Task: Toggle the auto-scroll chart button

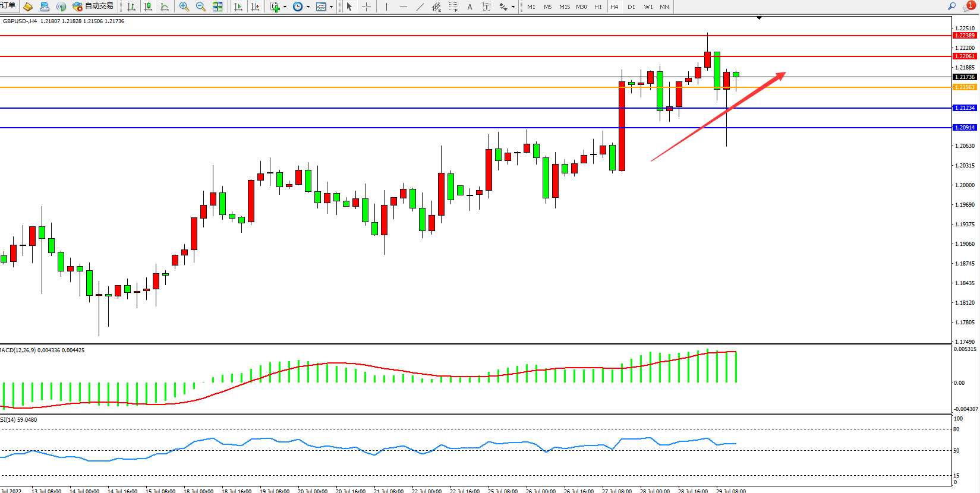Action: [x=238, y=7]
